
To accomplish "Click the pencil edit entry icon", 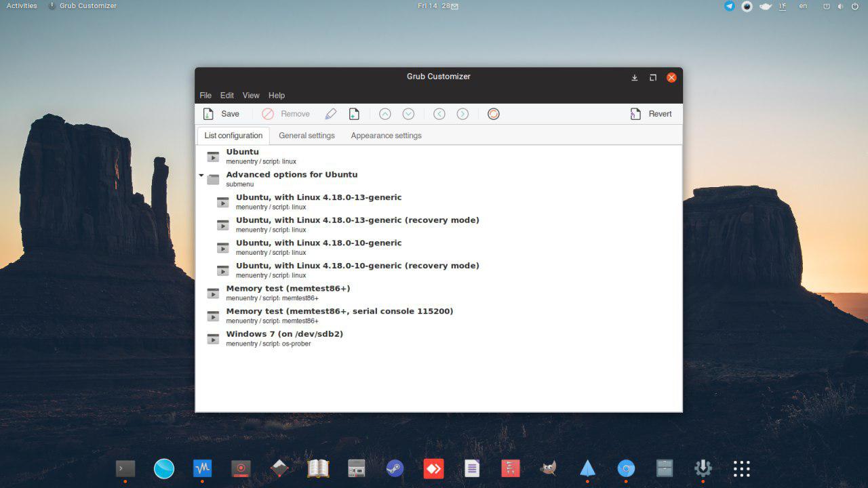I will pyautogui.click(x=330, y=114).
